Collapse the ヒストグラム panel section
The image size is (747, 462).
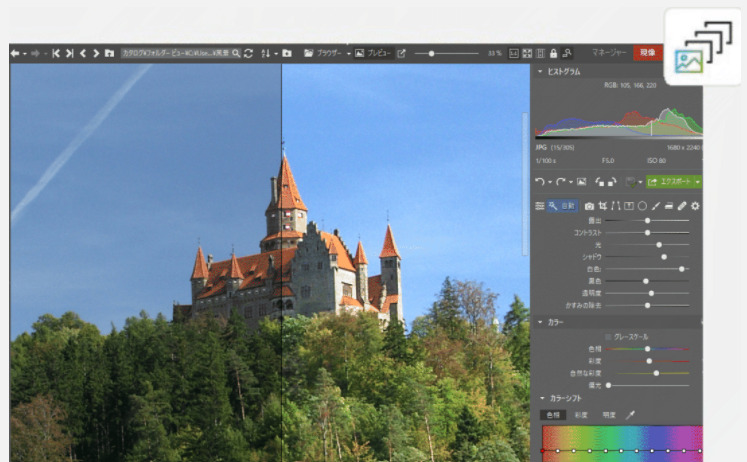(x=541, y=72)
